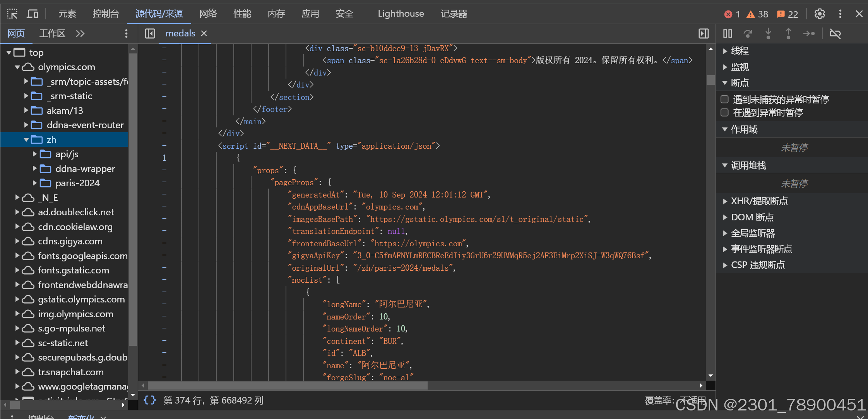
Task: Hide the navigator sidebar toggle icon
Action: [150, 34]
